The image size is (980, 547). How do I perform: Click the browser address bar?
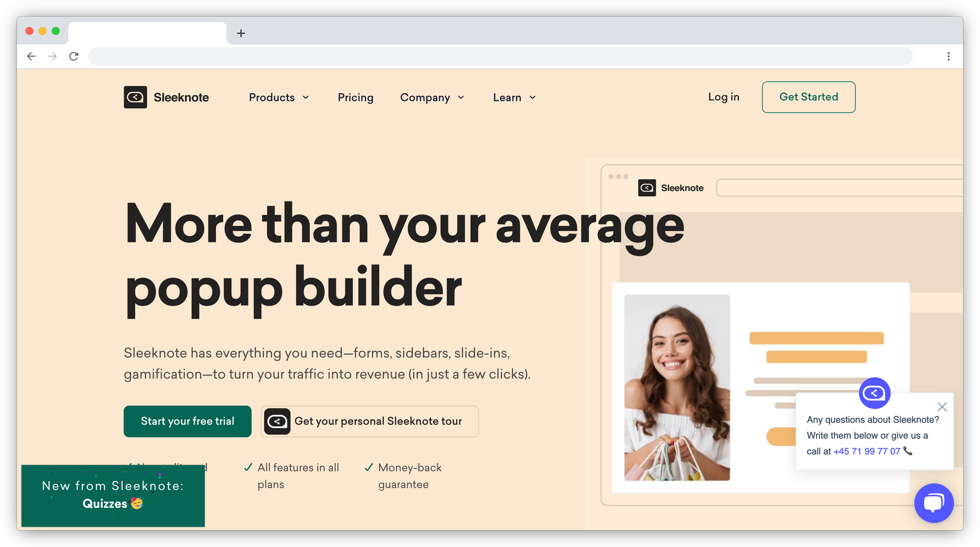point(500,56)
